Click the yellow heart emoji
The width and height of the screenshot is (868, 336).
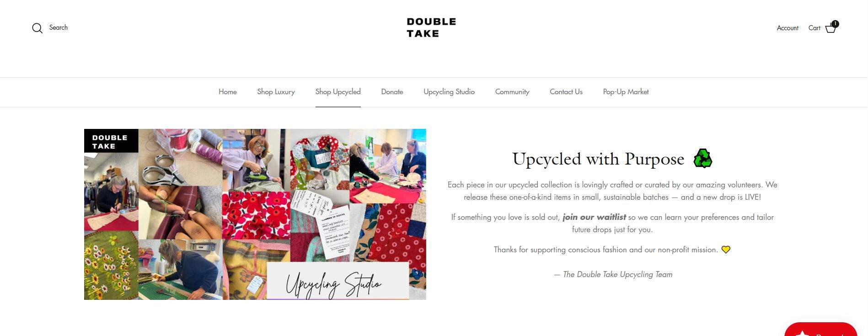click(x=726, y=250)
